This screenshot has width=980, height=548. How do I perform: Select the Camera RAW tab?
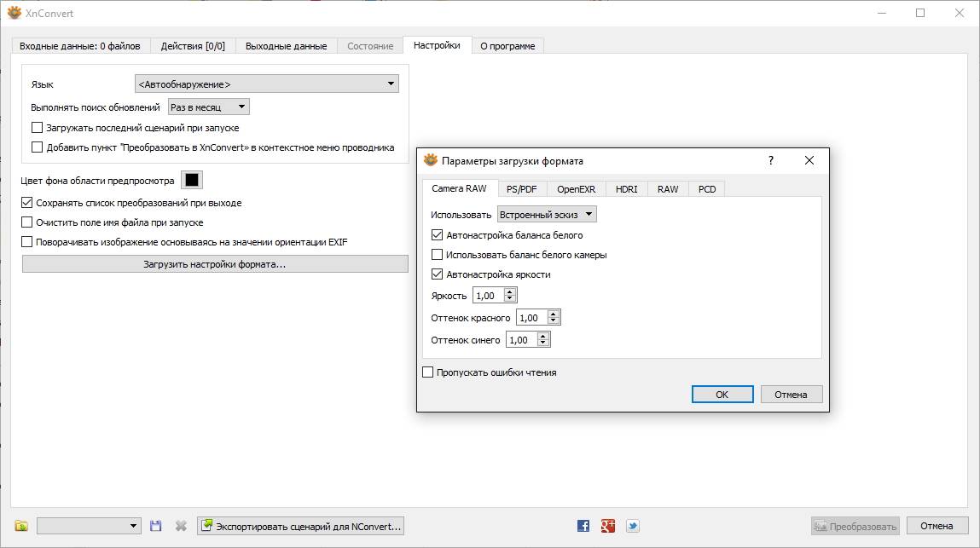pyautogui.click(x=460, y=188)
